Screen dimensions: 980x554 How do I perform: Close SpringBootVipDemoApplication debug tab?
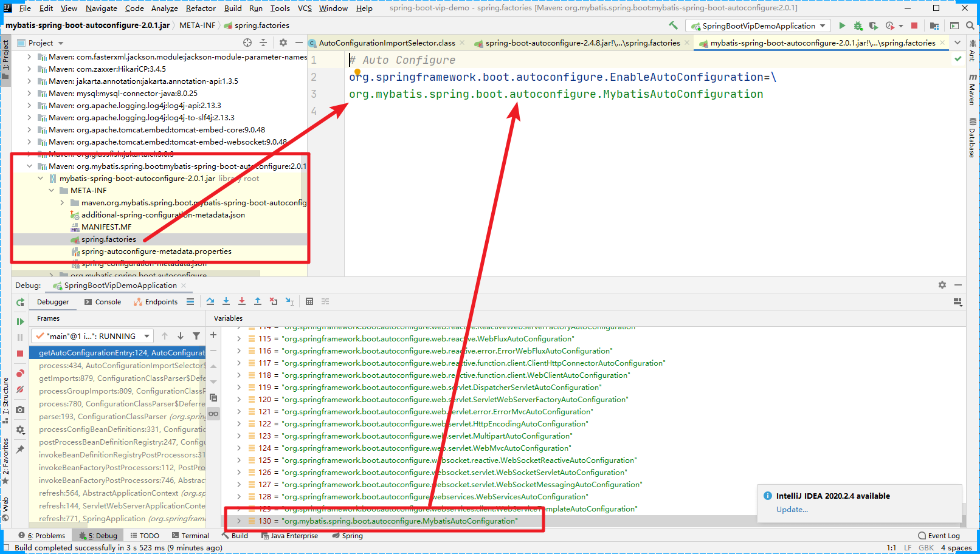coord(184,286)
